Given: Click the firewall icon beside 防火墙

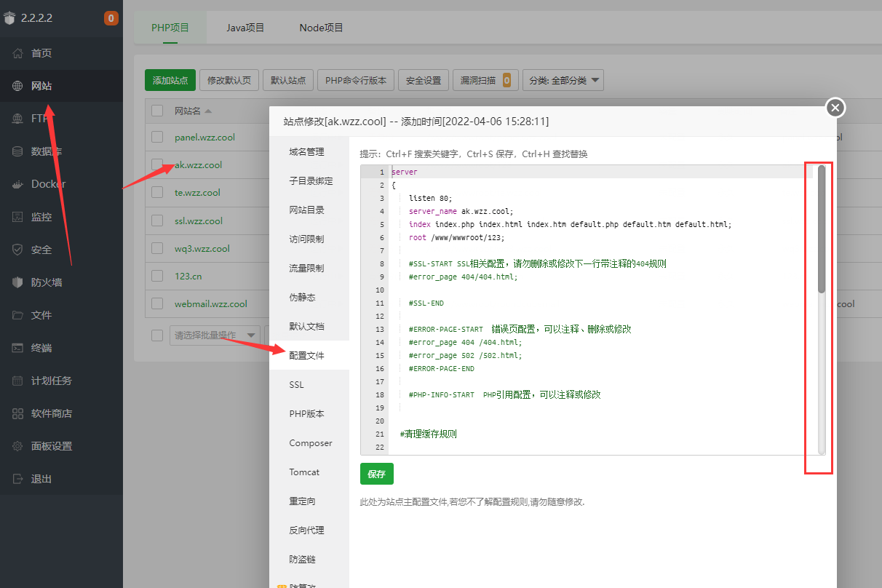Looking at the screenshot, I should [x=18, y=282].
